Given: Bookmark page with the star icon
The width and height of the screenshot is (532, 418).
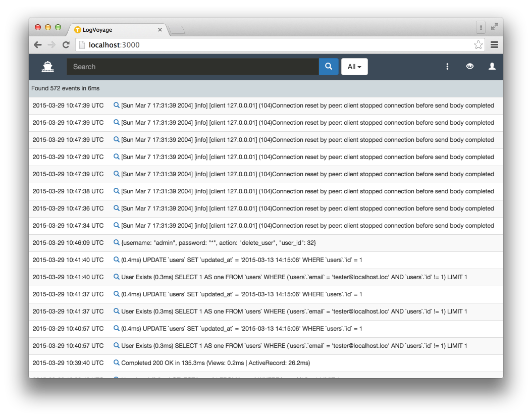Looking at the screenshot, I should point(478,45).
